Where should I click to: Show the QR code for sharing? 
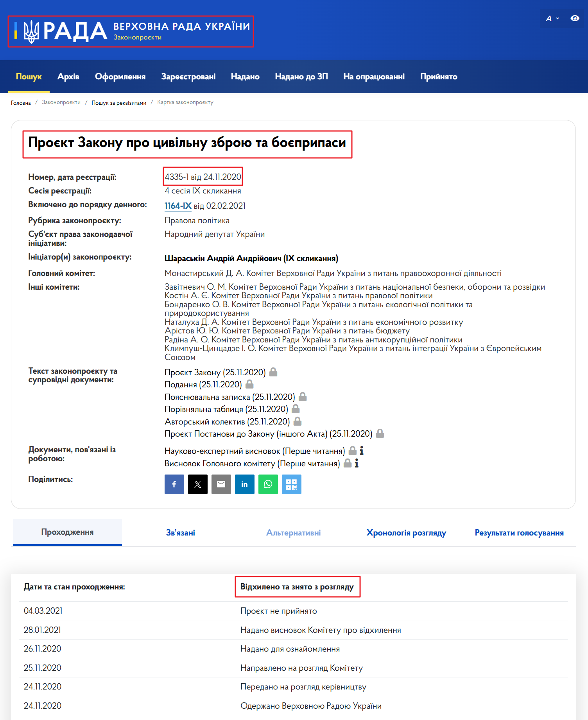(292, 484)
